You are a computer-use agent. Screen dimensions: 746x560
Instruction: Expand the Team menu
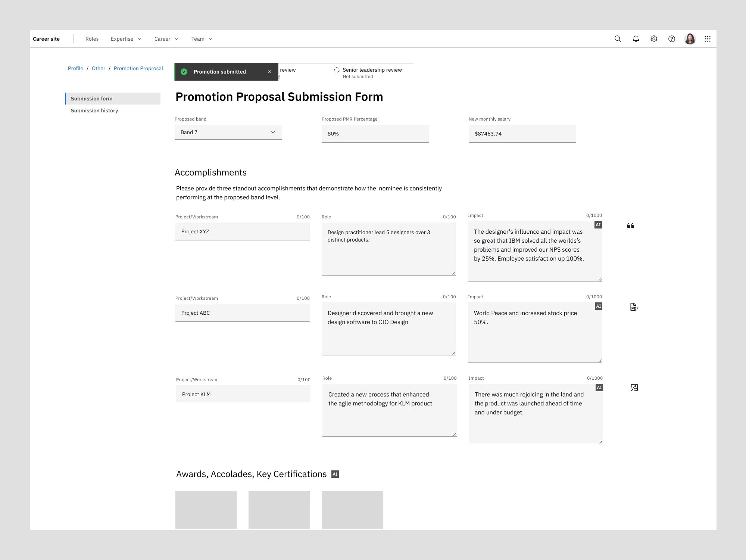click(x=202, y=39)
